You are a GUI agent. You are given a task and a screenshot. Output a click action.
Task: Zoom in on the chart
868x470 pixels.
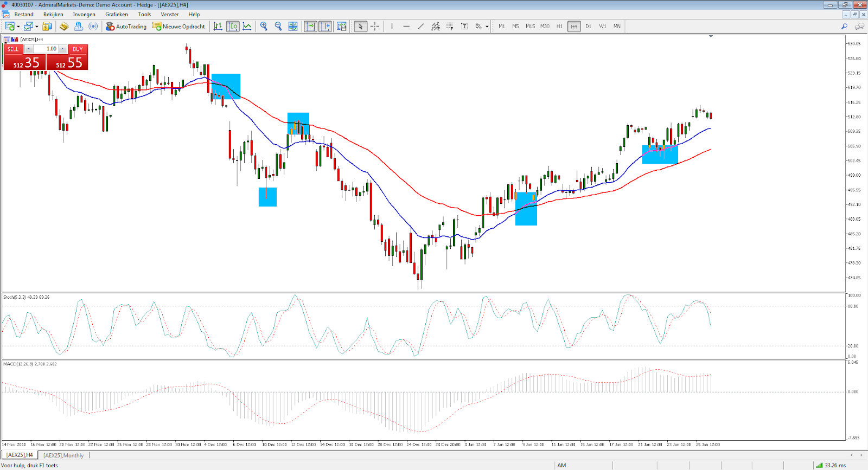264,26
